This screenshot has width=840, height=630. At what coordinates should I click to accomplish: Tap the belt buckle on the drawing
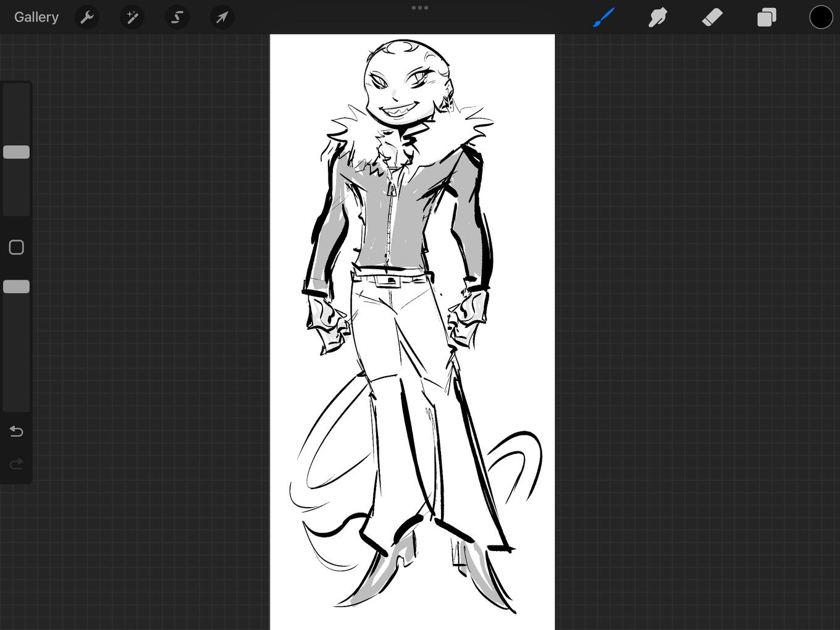390,281
